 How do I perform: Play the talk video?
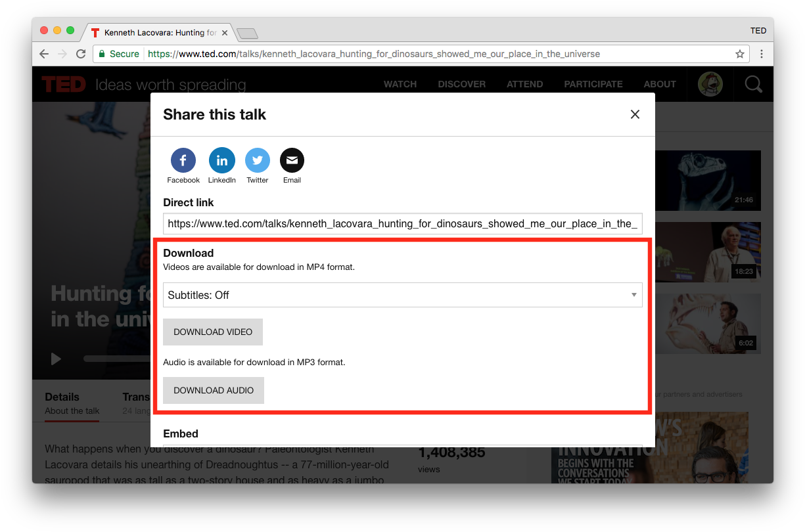pyautogui.click(x=57, y=359)
